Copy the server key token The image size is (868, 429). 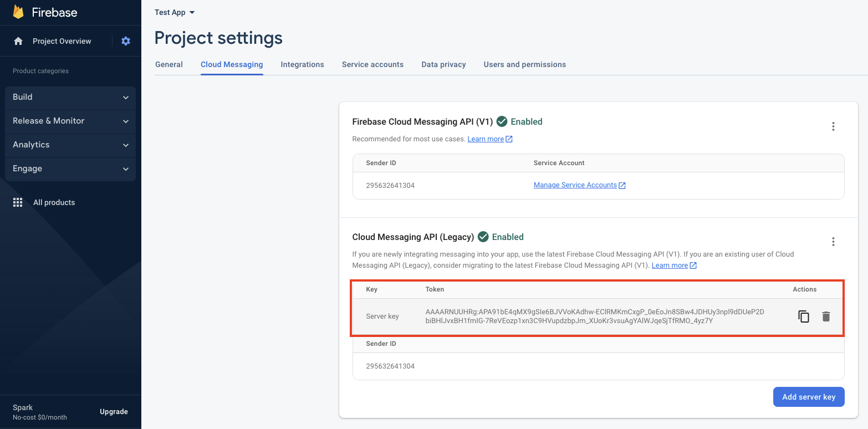click(803, 316)
